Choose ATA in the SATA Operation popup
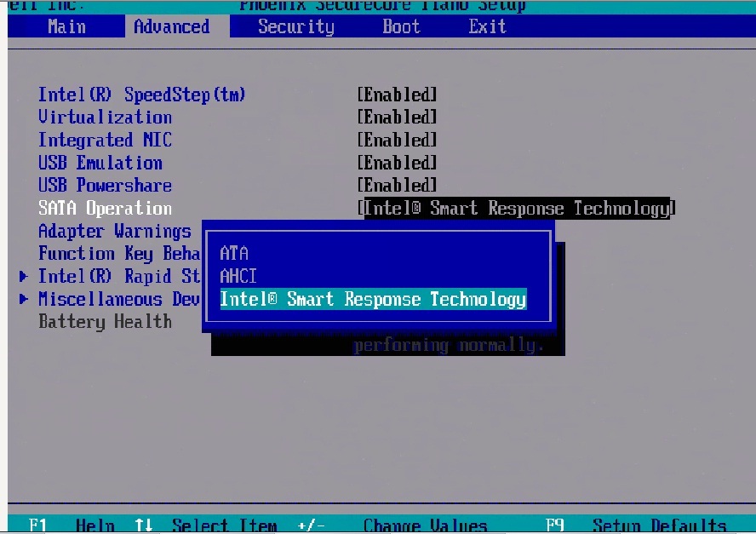Image resolution: width=756 pixels, height=534 pixels. coord(234,253)
